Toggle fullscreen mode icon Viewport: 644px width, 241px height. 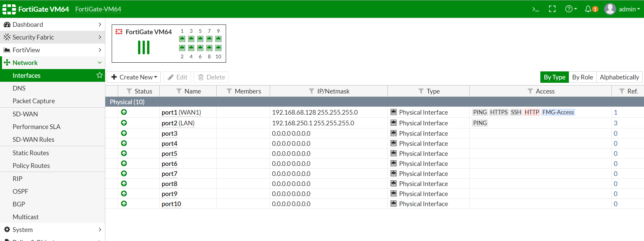point(552,9)
